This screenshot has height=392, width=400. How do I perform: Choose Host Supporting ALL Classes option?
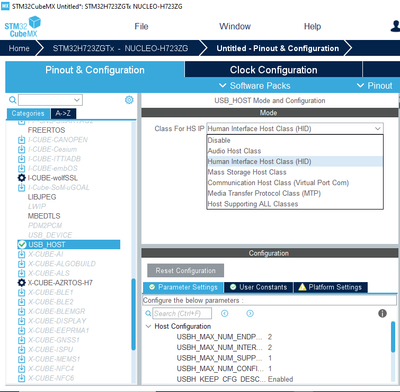(295, 204)
